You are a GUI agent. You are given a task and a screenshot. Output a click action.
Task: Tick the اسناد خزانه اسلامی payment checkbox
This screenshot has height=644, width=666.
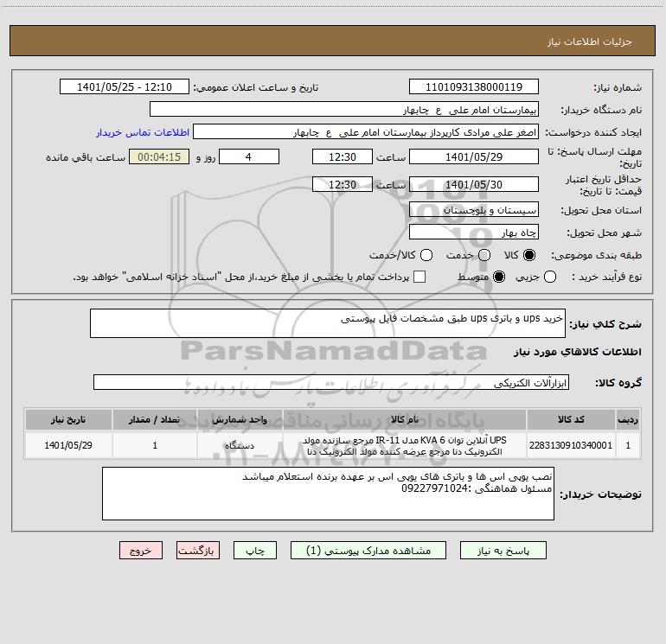tap(419, 277)
